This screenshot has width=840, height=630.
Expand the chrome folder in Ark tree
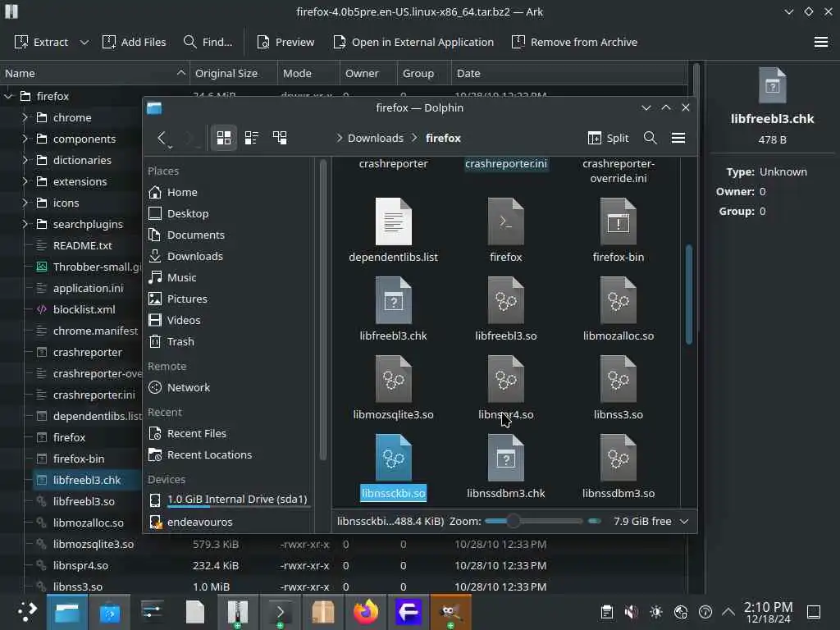coord(25,117)
